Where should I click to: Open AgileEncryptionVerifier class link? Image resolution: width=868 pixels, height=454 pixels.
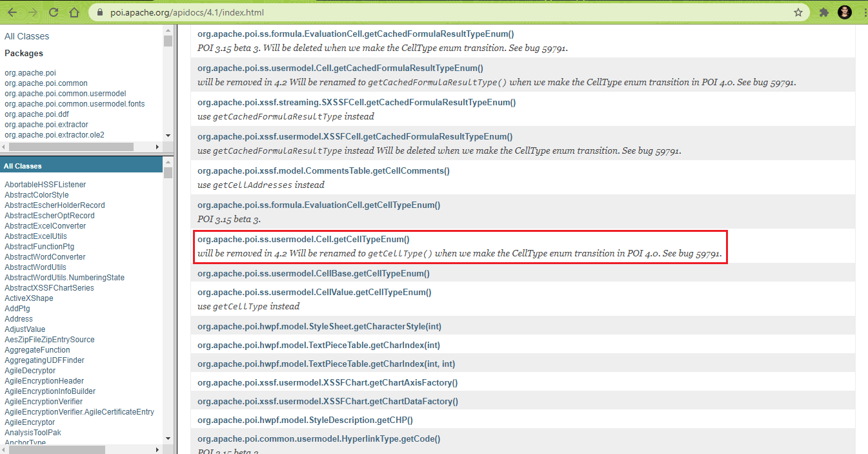coord(44,402)
